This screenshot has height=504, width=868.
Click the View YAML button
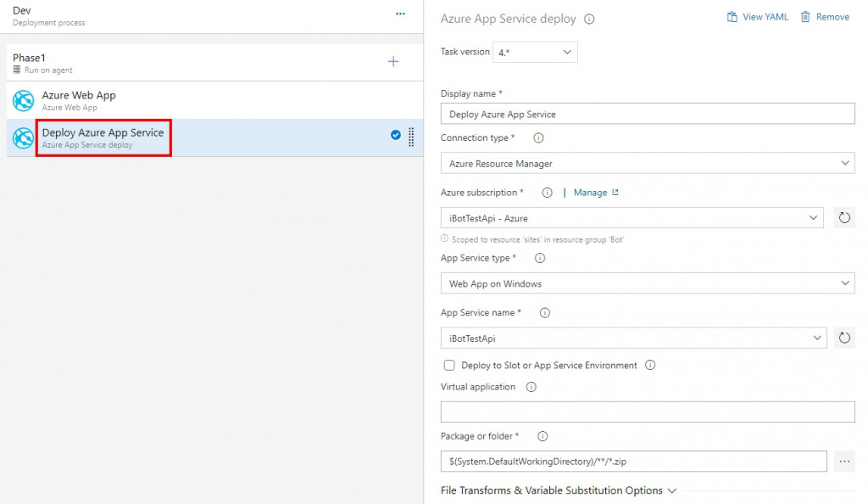pyautogui.click(x=757, y=17)
